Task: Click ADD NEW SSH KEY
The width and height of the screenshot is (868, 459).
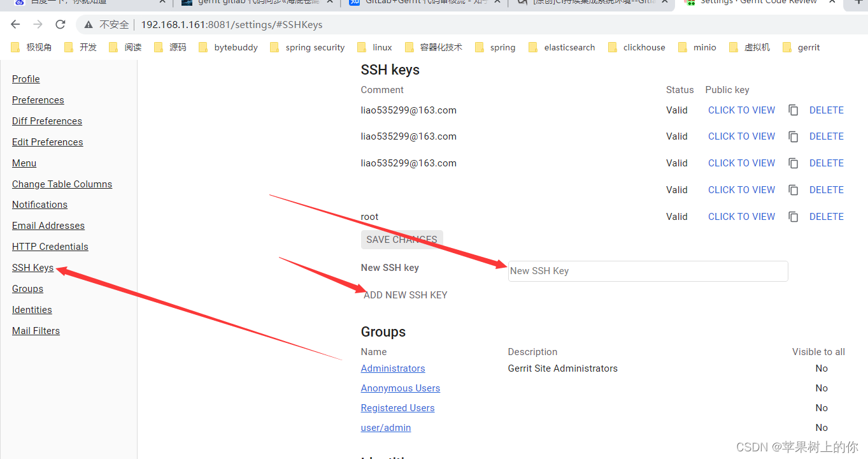Action: tap(406, 295)
